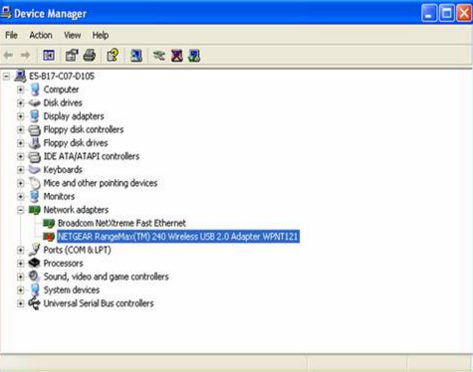473x372 pixels.
Task: Open the File menu
Action: pos(11,35)
